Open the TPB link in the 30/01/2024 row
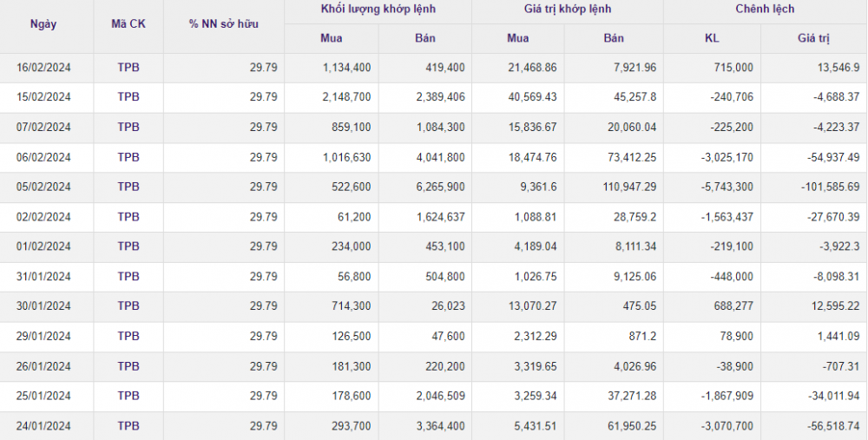The image size is (868, 440). [128, 306]
